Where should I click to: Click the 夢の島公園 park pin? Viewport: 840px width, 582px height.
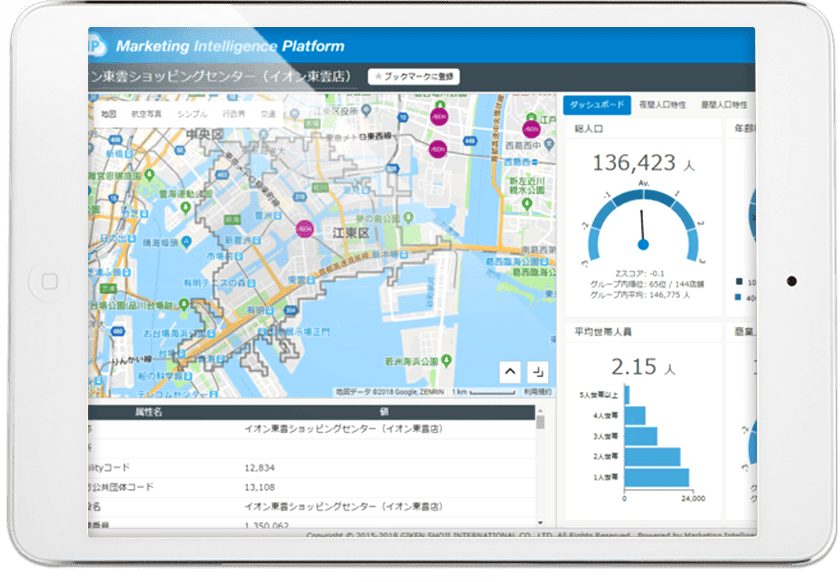(x=408, y=218)
